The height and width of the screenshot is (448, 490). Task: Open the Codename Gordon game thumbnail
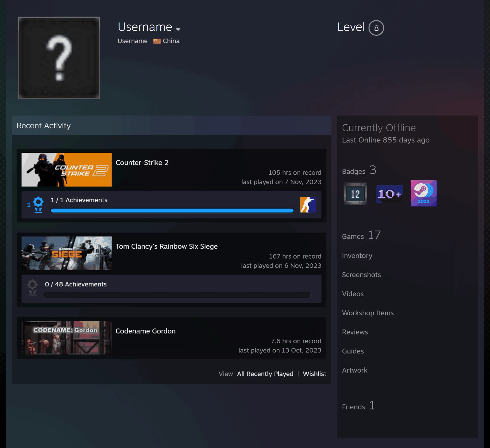tap(67, 338)
